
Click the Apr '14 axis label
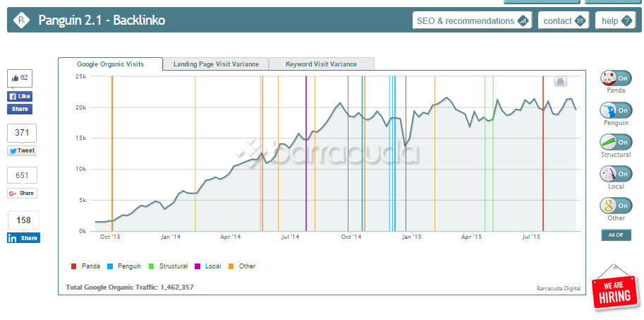[x=231, y=237]
